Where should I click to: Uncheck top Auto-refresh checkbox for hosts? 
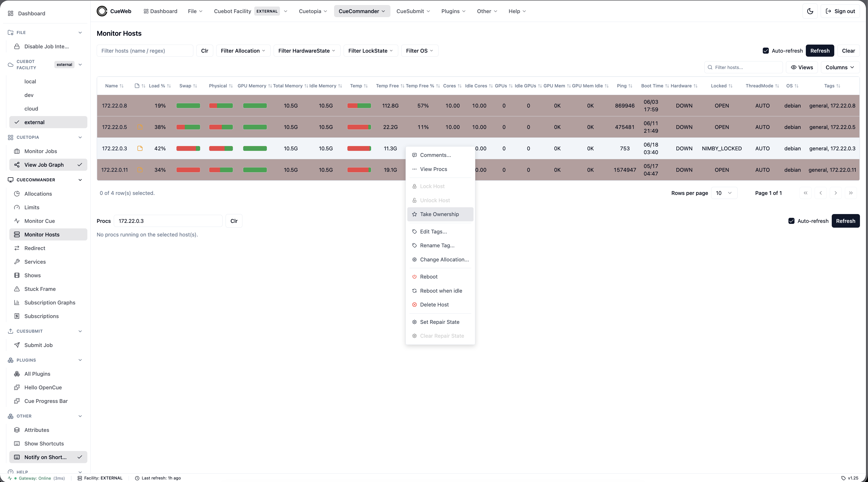[x=766, y=51]
